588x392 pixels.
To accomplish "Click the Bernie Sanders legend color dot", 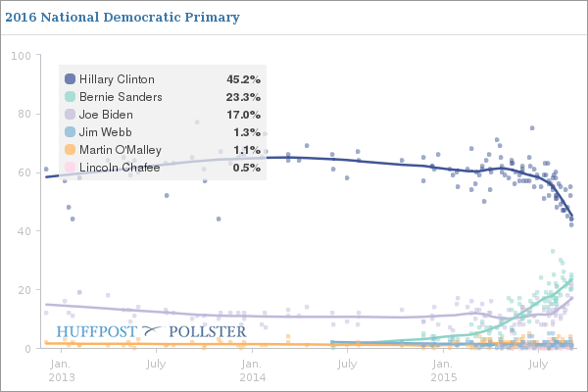I will tap(70, 97).
